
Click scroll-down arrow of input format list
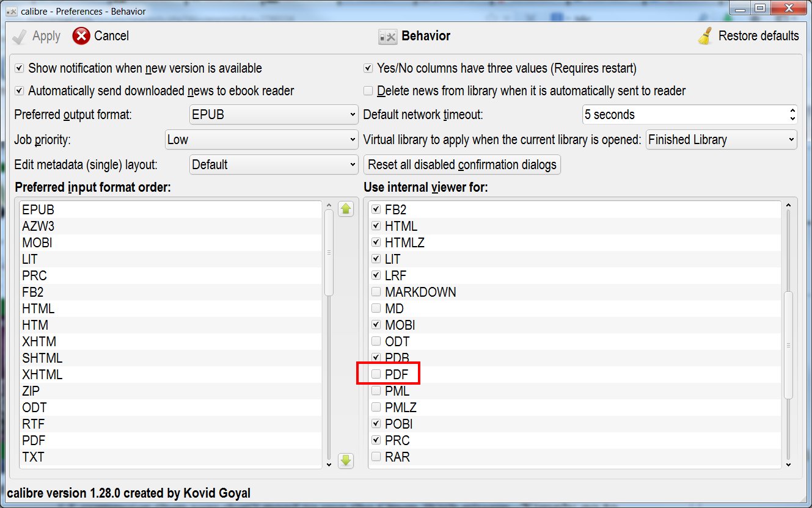(329, 464)
